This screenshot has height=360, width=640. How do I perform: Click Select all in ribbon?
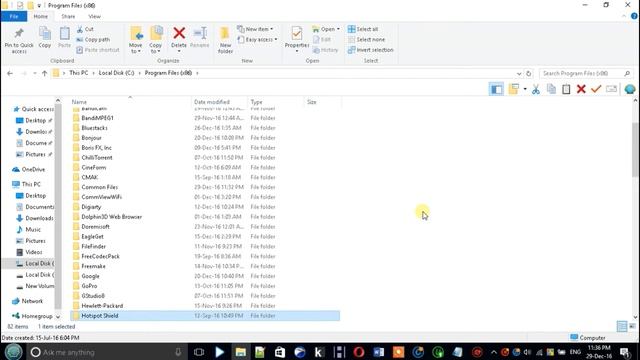363,29
